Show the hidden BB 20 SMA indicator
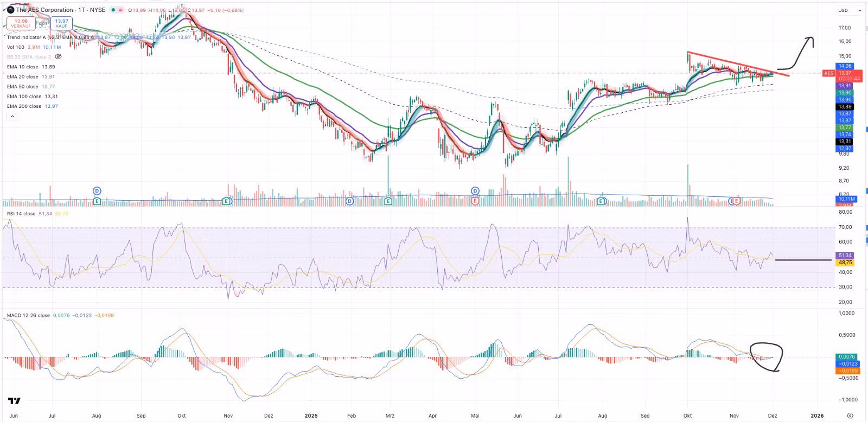Viewport: 868px width, 422px height. (x=59, y=57)
